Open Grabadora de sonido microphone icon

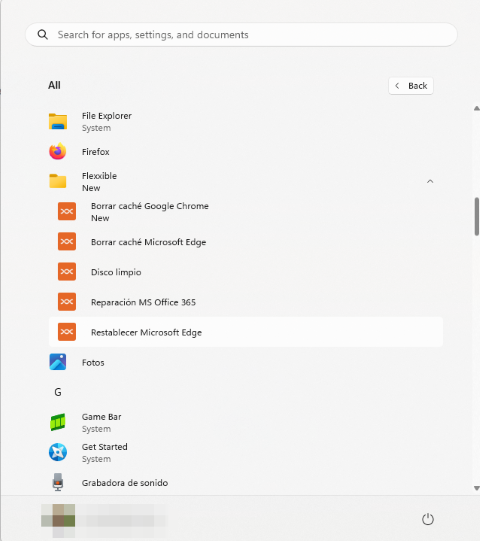pyautogui.click(x=58, y=482)
